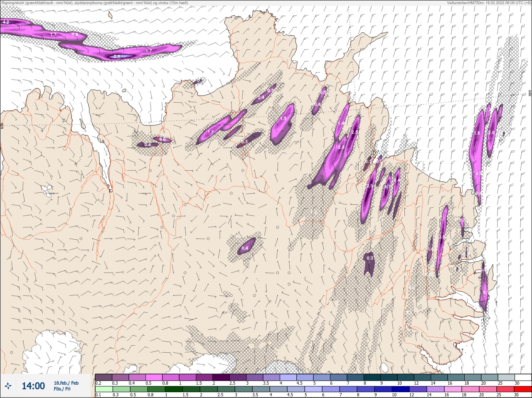Click the 2.5 precipitation value on the map
Viewport: 532px width, 398px height.
tap(355, 132)
